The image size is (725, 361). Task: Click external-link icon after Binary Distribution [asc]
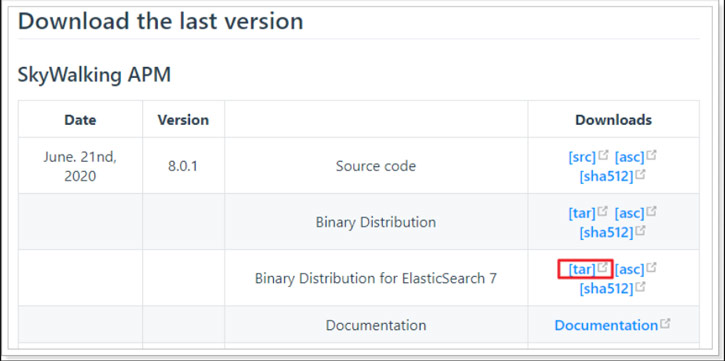(651, 211)
